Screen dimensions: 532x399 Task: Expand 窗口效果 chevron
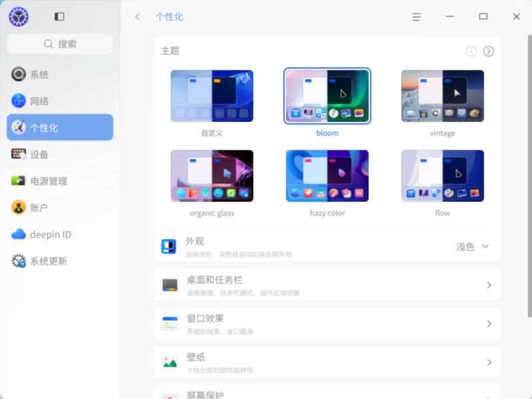(489, 324)
